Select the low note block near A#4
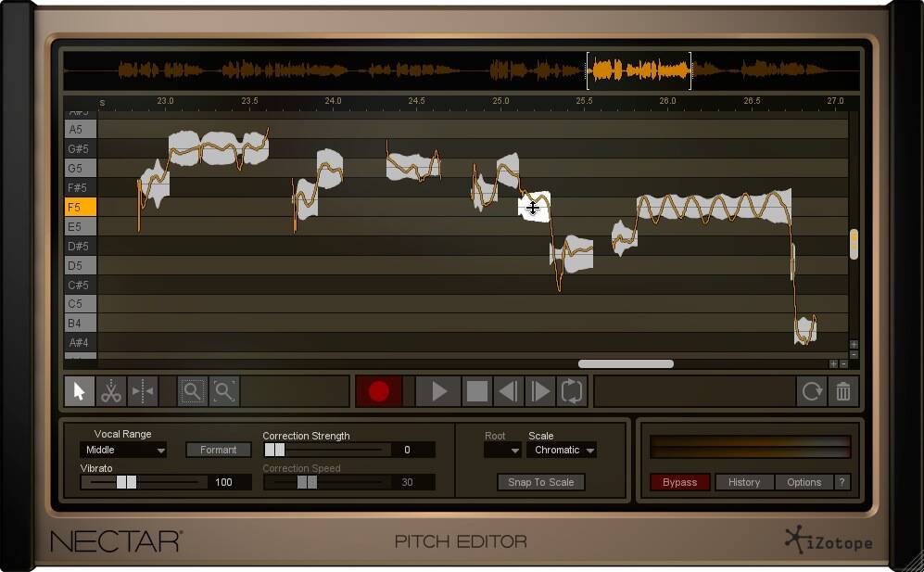 [805, 331]
